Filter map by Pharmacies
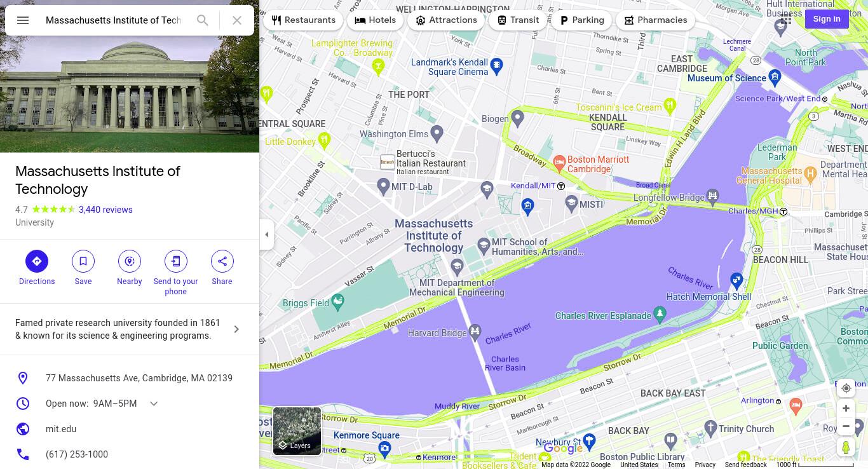The height and width of the screenshot is (469, 868). tap(655, 20)
